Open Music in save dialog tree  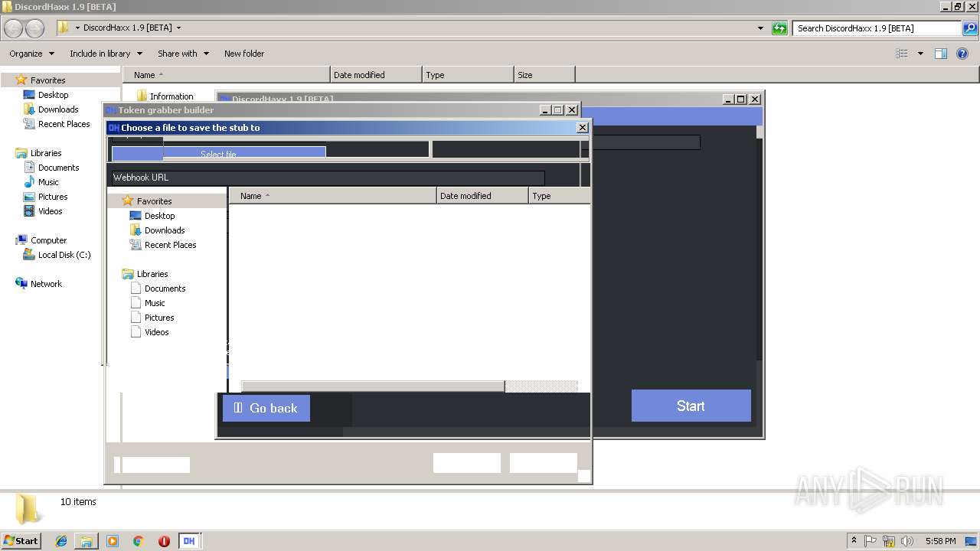155,303
